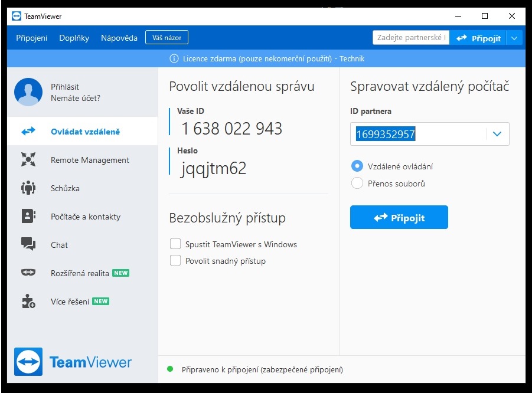532x393 pixels.
Task: Click the Přihlásit sign-in link
Action: point(65,87)
